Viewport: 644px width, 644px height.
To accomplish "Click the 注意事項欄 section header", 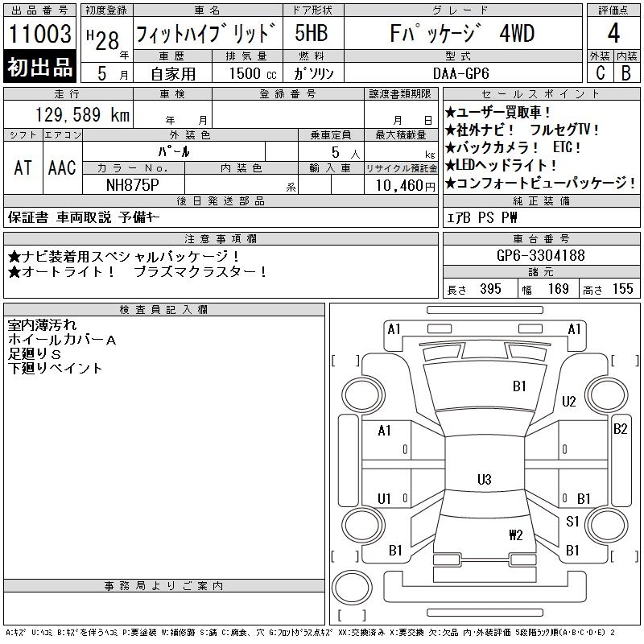I will pyautogui.click(x=221, y=238).
